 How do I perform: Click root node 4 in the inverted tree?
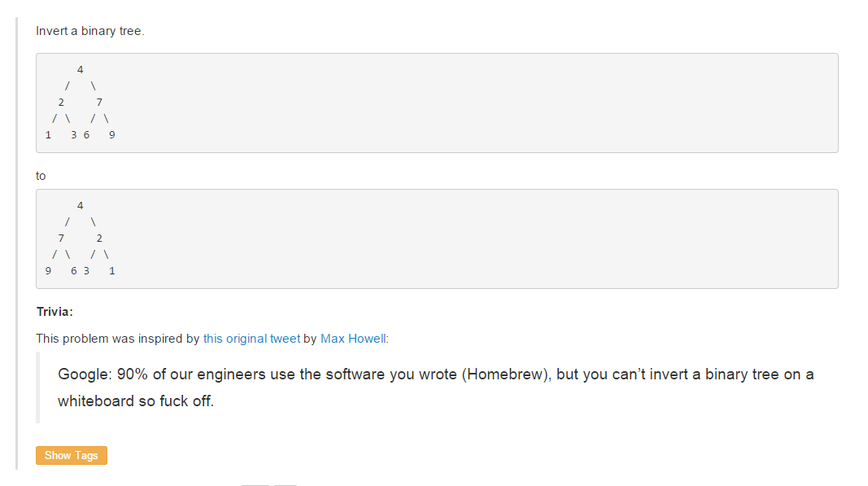click(x=81, y=206)
